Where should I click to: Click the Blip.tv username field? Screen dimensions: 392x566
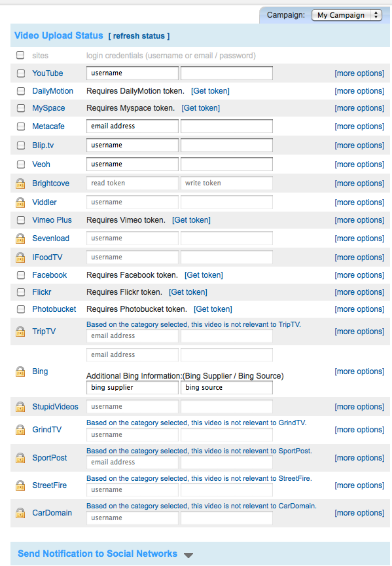(x=132, y=145)
